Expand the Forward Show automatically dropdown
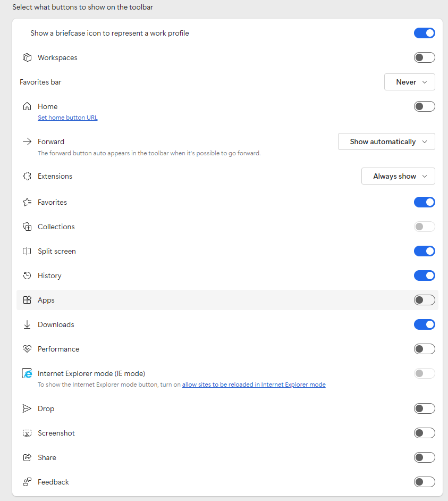This screenshot has width=448, height=501. pos(387,141)
